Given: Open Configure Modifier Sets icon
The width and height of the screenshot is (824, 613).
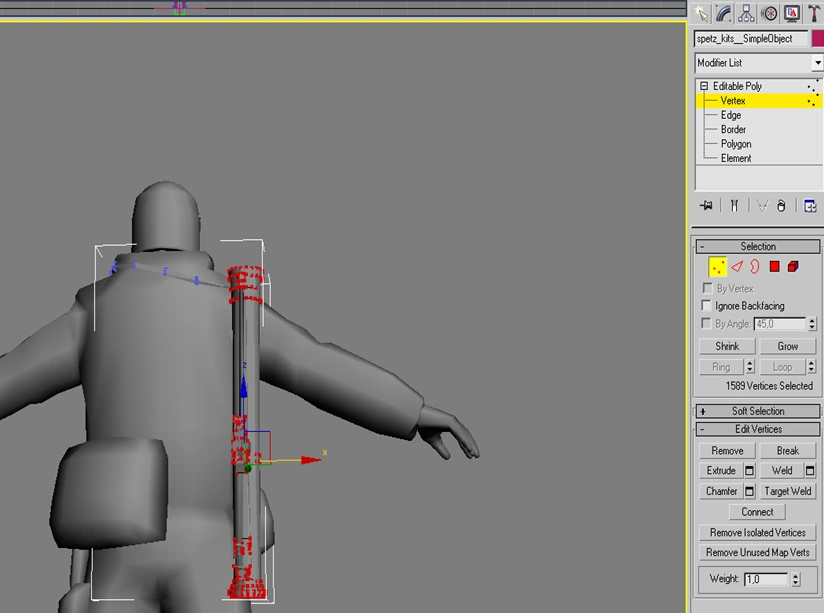Looking at the screenshot, I should (810, 206).
